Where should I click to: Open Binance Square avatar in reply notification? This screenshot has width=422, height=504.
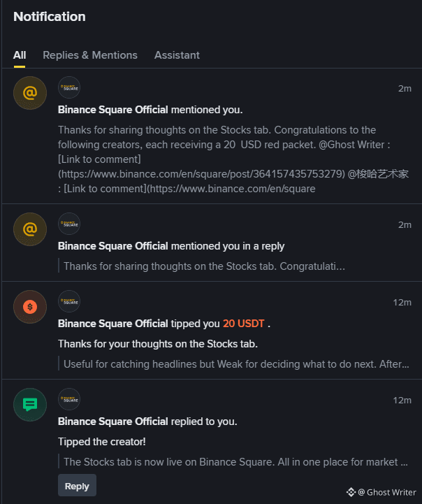pyautogui.click(x=69, y=399)
